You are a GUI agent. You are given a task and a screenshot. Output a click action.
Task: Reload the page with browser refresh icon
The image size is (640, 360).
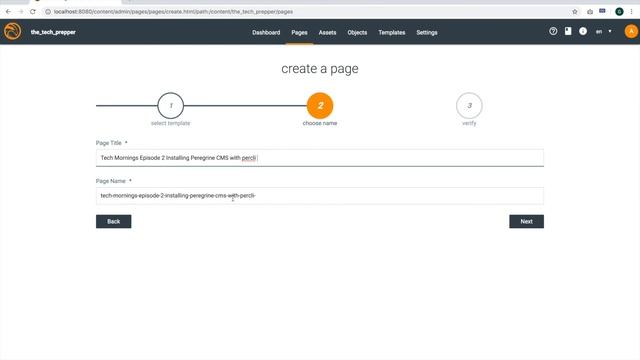point(33,11)
